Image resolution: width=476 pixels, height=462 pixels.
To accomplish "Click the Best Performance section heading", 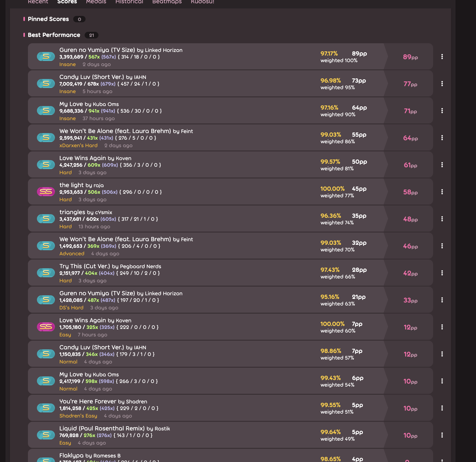I will click(54, 35).
